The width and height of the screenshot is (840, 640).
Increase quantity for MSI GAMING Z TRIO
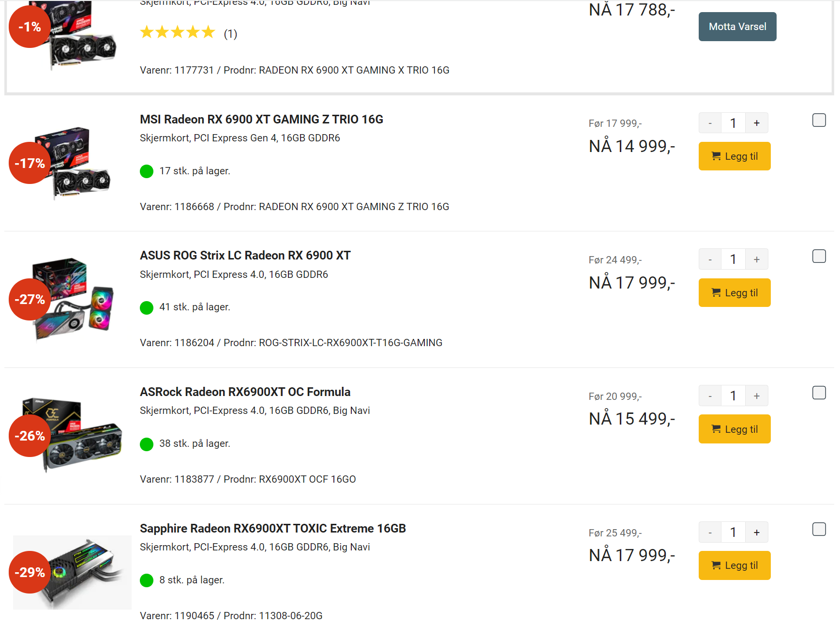click(757, 123)
